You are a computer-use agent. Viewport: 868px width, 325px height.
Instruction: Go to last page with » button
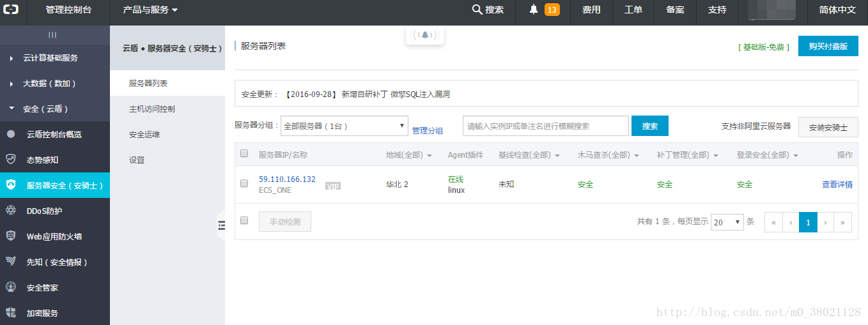[x=842, y=222]
